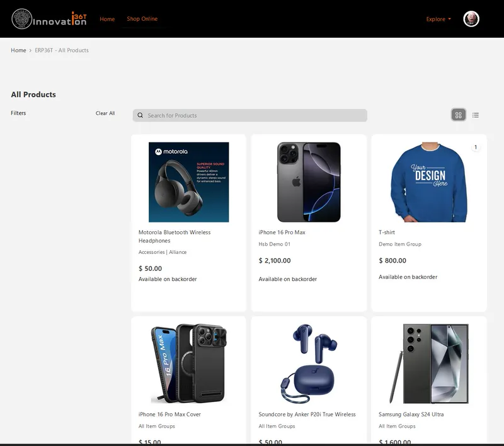Viewport: 504px width, 446px height.
Task: Open Shop Online menu item
Action: pyautogui.click(x=142, y=19)
